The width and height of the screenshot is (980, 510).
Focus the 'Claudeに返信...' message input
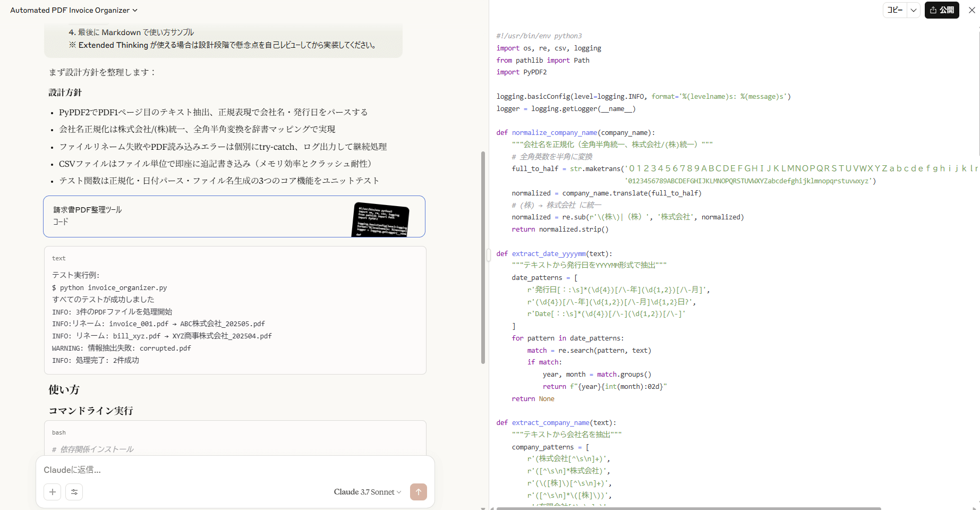(x=234, y=470)
